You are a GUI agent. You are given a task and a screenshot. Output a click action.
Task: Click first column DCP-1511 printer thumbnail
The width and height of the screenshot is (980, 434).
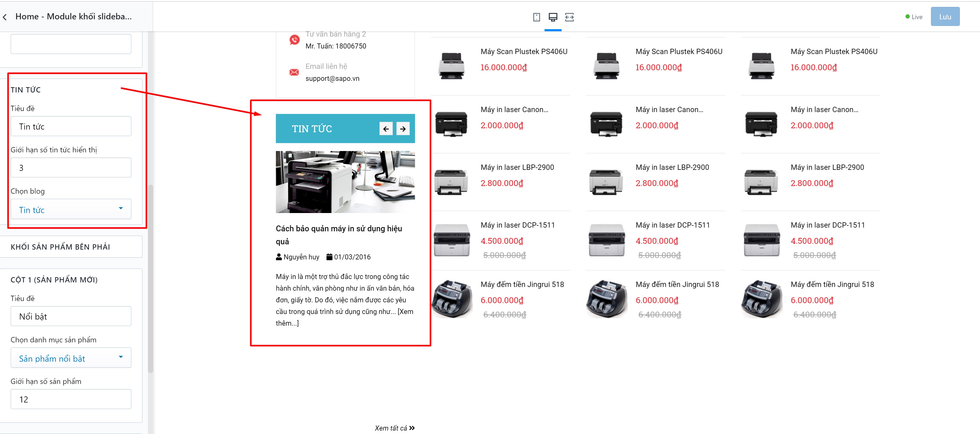coord(451,240)
